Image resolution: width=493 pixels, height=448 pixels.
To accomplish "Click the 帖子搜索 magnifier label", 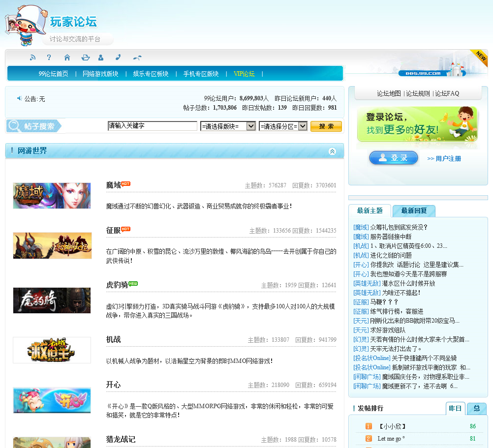I will 33,126.
